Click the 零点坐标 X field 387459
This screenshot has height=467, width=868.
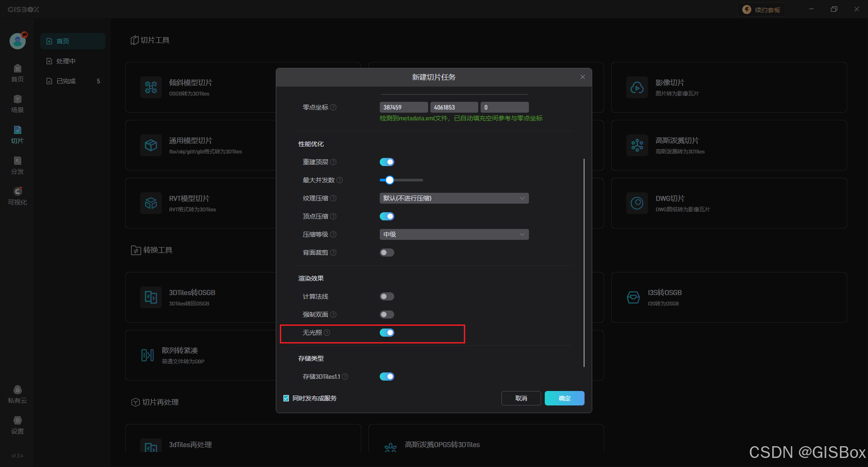[x=404, y=107]
